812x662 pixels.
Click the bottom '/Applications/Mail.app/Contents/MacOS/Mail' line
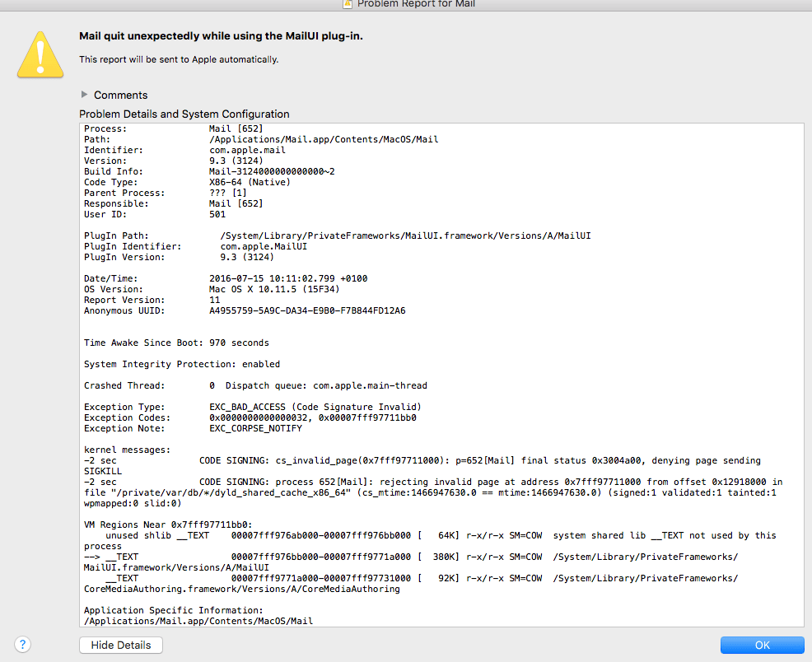click(x=198, y=621)
